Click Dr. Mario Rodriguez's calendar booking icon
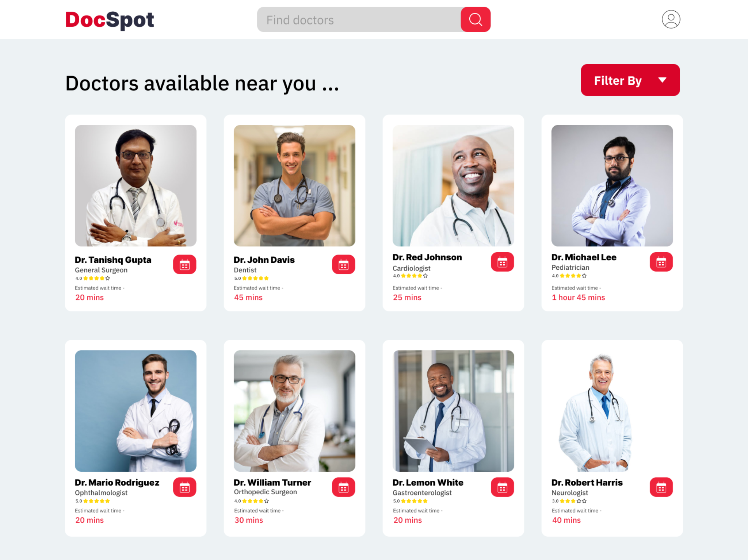 [x=185, y=487]
